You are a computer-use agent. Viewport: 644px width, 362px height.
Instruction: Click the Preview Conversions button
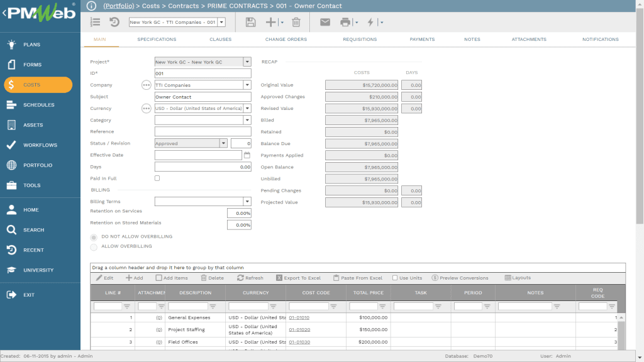[460, 278]
